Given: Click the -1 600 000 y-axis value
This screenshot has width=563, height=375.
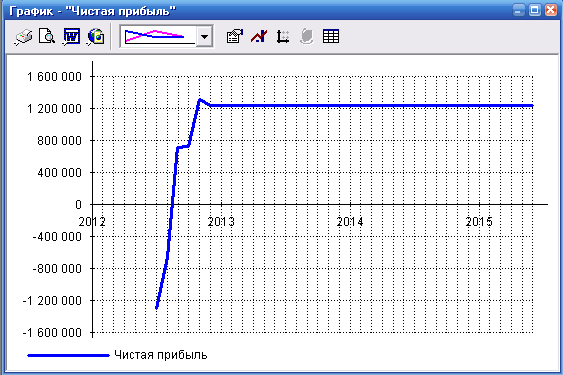Looking at the screenshot, I should (x=52, y=333).
